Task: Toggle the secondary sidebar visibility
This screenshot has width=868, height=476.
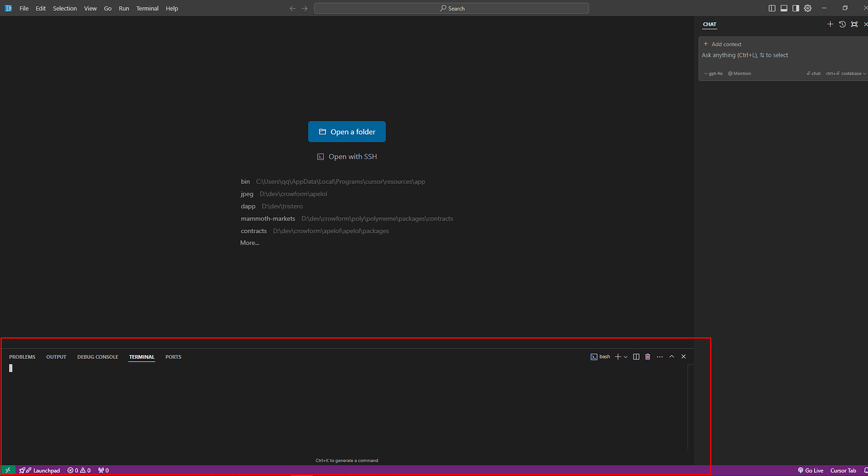Action: [x=796, y=8]
